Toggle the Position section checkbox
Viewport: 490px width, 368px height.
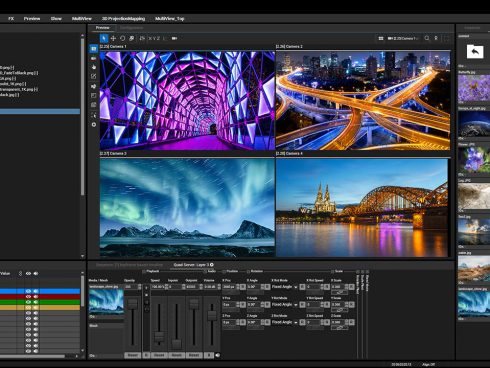pyautogui.click(x=224, y=272)
